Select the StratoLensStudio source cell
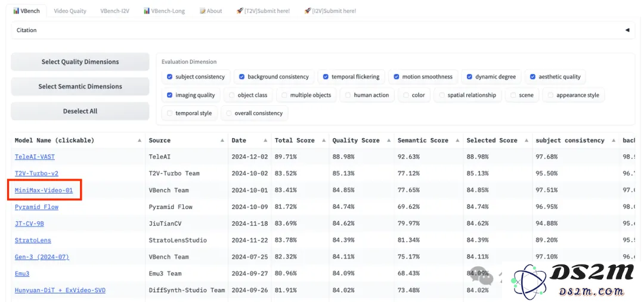 (187, 240)
